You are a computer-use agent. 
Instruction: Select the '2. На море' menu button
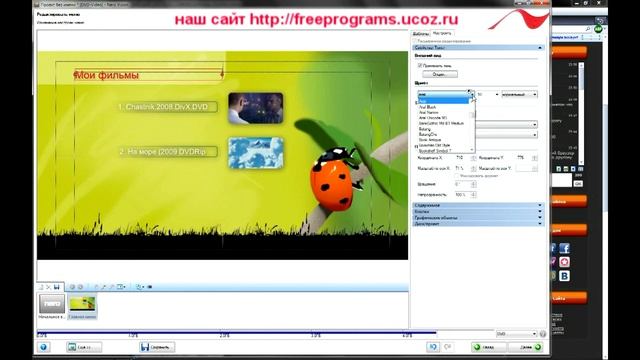coord(167,152)
